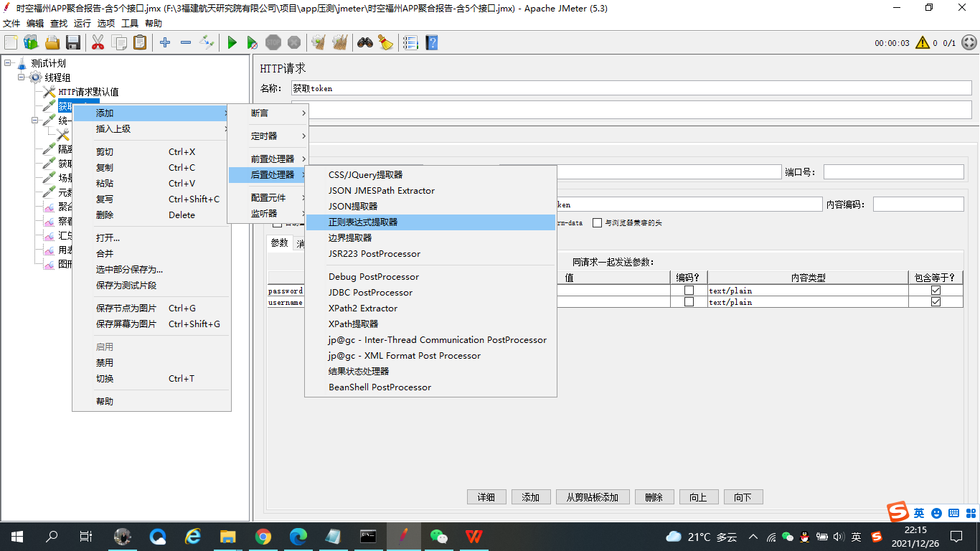Click the Paste clipboard toolbar icon

point(140,43)
